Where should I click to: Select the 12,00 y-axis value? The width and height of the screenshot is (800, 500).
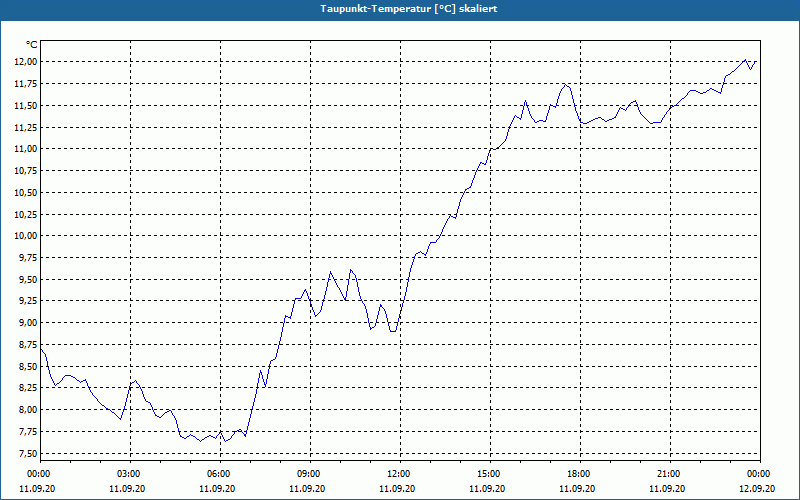click(24, 62)
